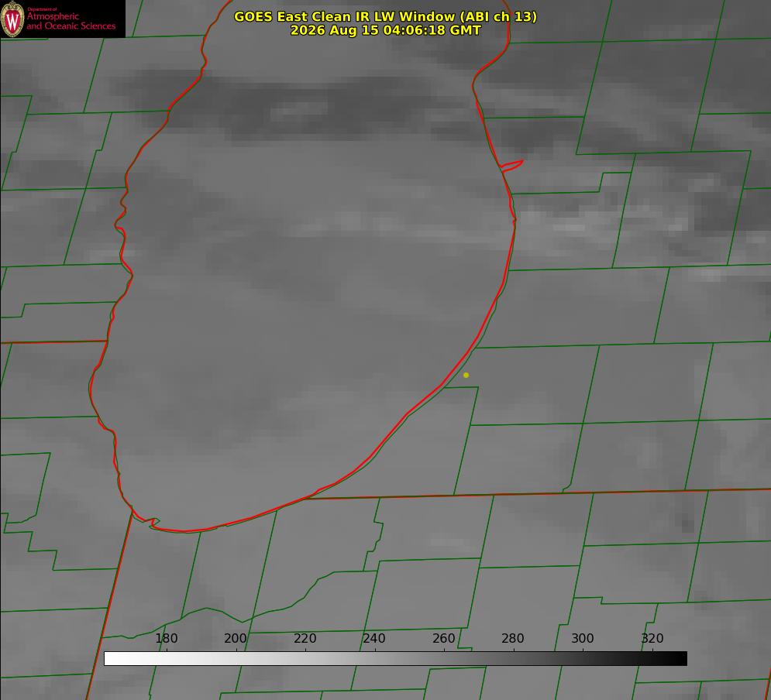Click the black end of the grayscale colorbar
Image resolution: width=771 pixels, height=700 pixels.
[x=679, y=658]
